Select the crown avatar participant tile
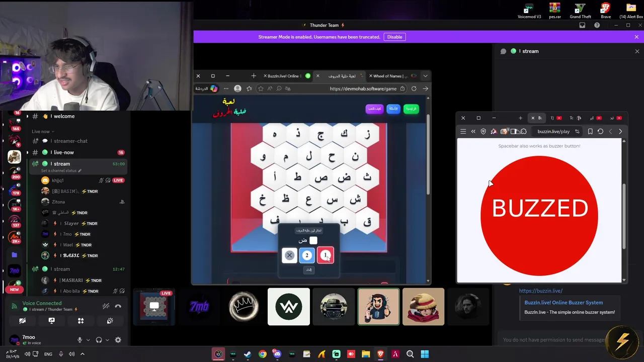644x362 pixels. point(244,306)
